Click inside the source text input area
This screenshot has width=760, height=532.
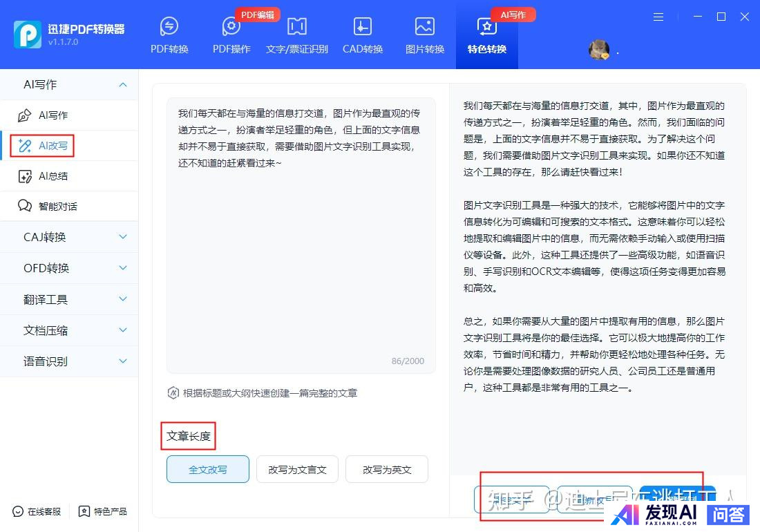[301, 263]
